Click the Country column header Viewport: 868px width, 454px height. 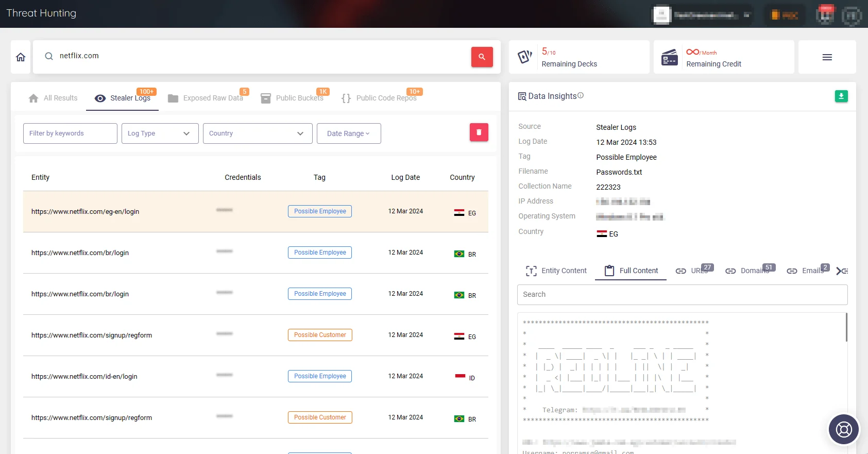coord(462,177)
